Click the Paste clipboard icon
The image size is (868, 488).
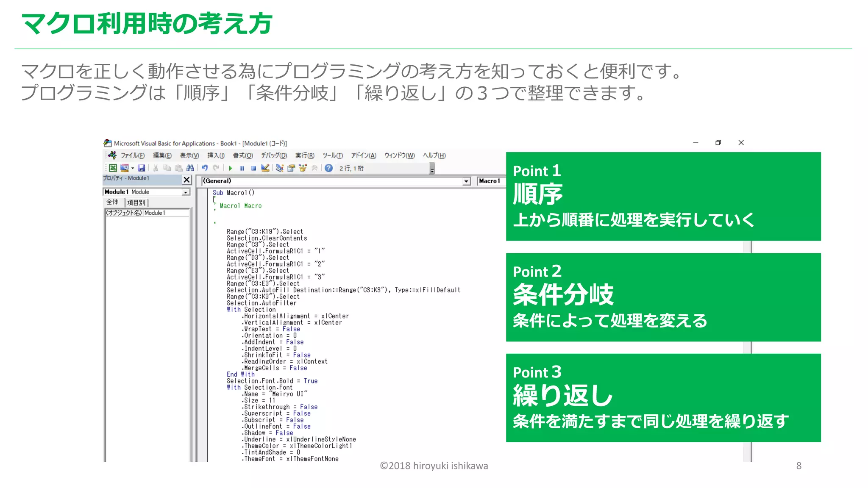[x=178, y=168]
